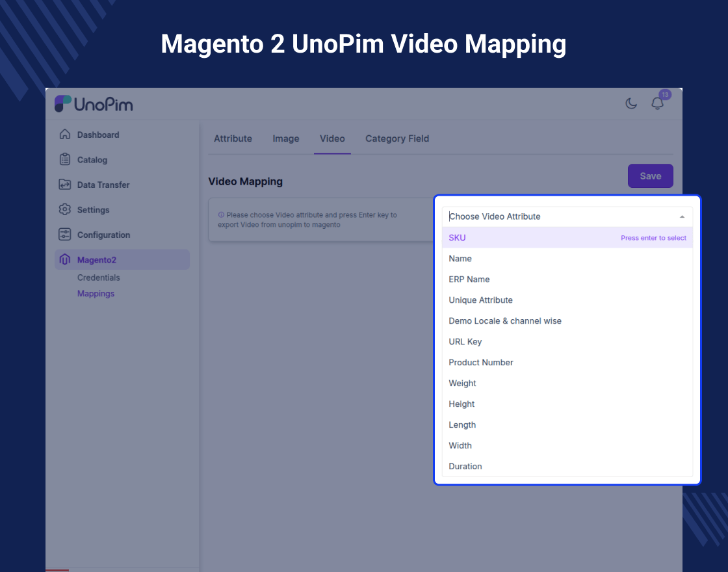Click hint text about exporting Video
This screenshot has width=728, height=572.
pyautogui.click(x=307, y=220)
